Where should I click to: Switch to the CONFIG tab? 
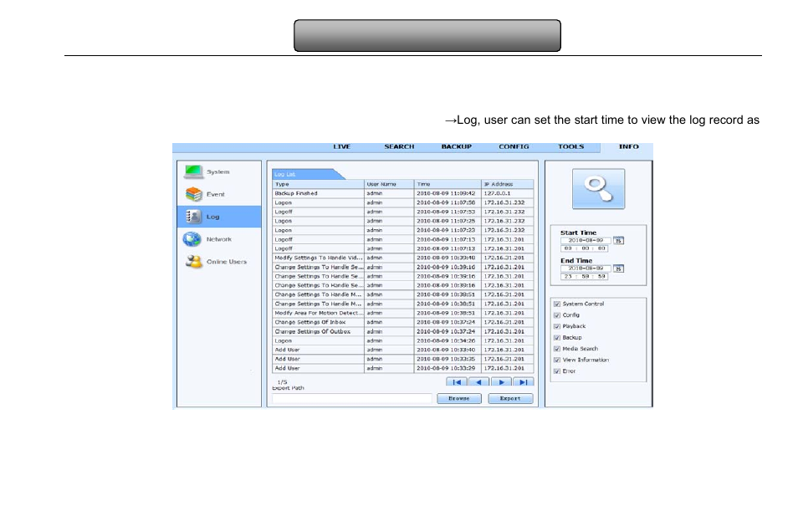click(x=514, y=146)
